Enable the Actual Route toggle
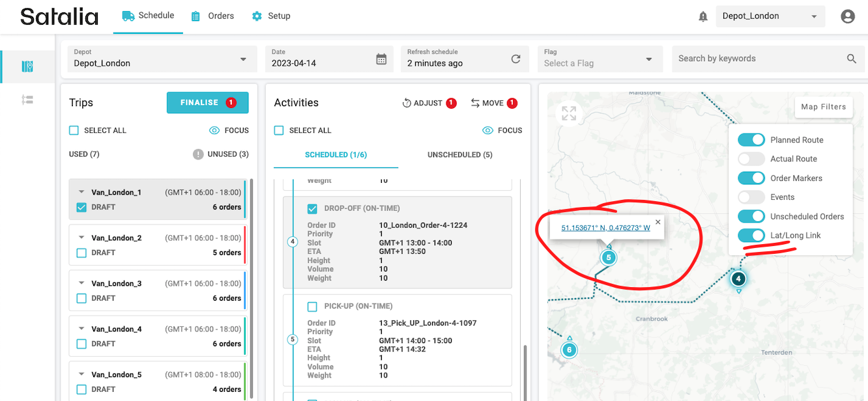Viewport: 868px width, 401px height. pyautogui.click(x=751, y=159)
